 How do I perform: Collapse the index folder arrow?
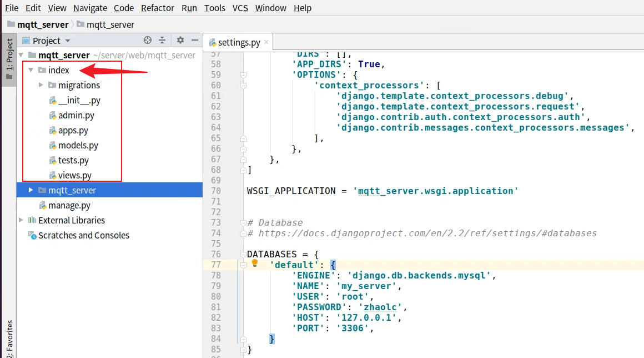[31, 70]
